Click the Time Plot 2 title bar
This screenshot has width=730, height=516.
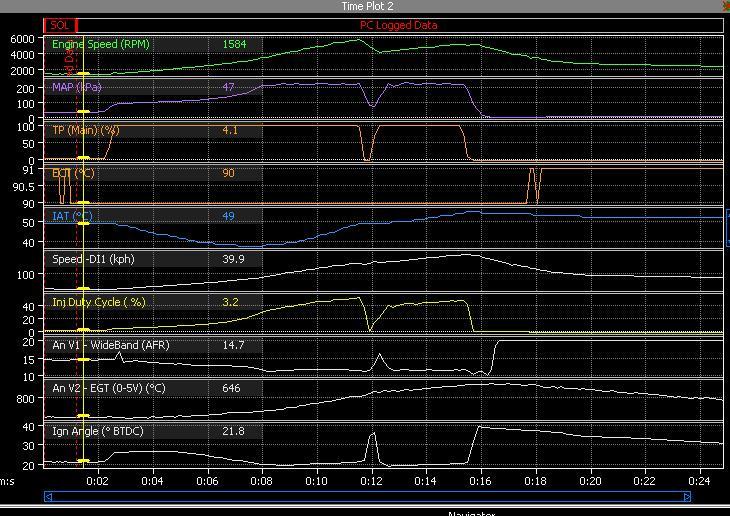click(365, 6)
